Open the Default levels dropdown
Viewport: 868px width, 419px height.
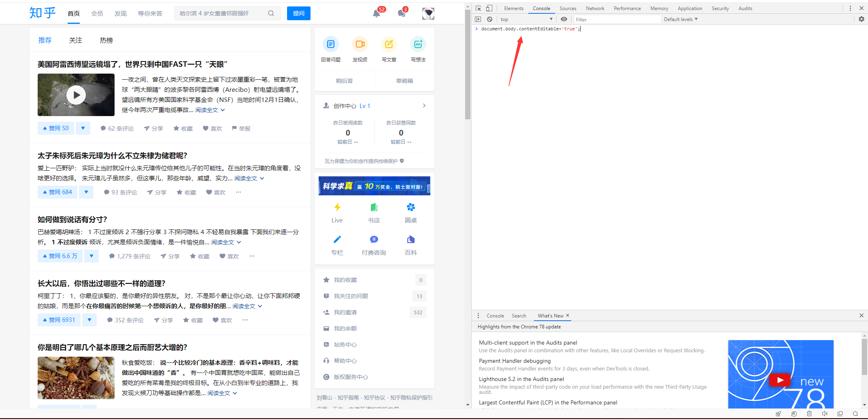tap(680, 19)
